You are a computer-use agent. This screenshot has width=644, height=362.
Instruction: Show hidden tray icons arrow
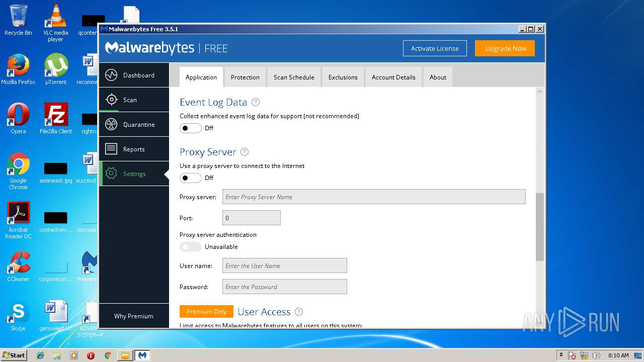(561, 355)
